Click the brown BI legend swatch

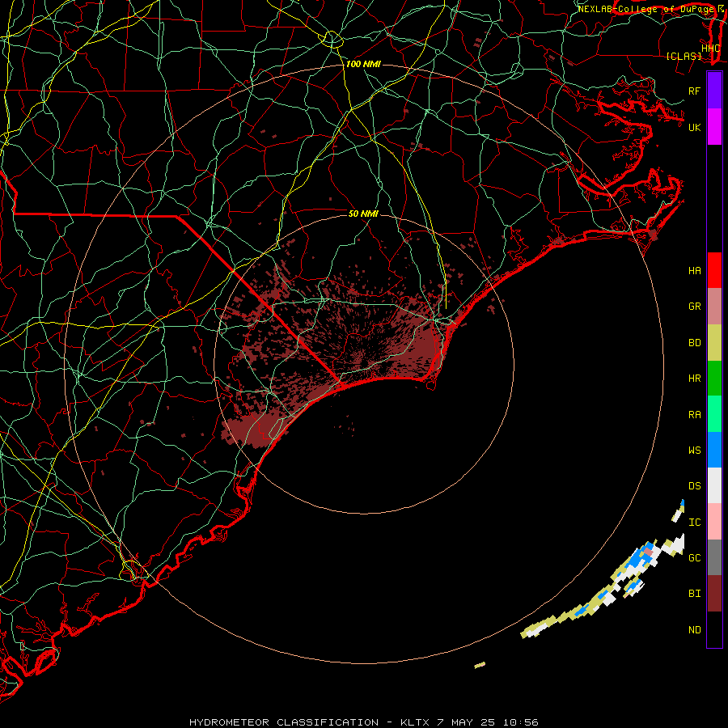(714, 594)
